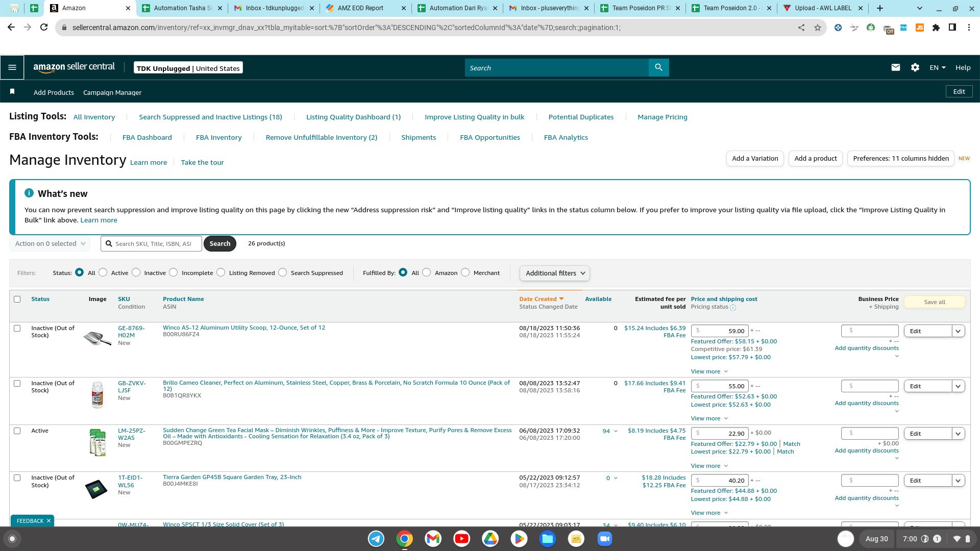The image size is (980, 551).
Task: Select Active status filter radio
Action: click(x=103, y=272)
